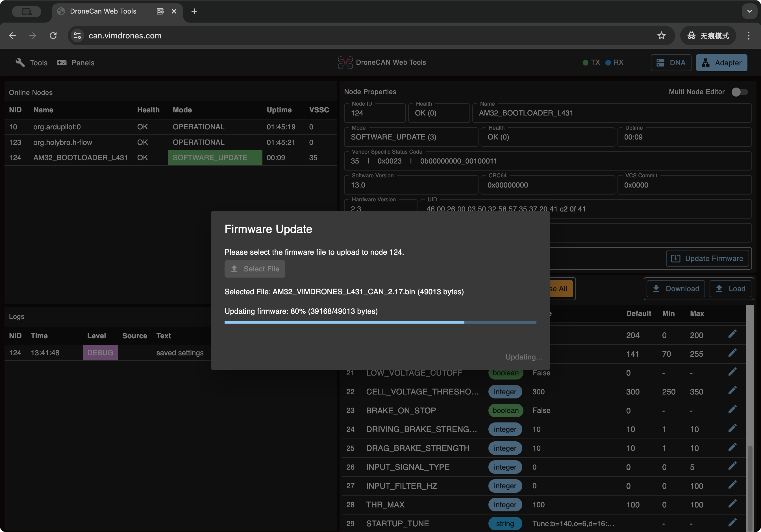Select the DroneCan Web Tools browser tab
This screenshot has height=532, width=761.
[103, 11]
